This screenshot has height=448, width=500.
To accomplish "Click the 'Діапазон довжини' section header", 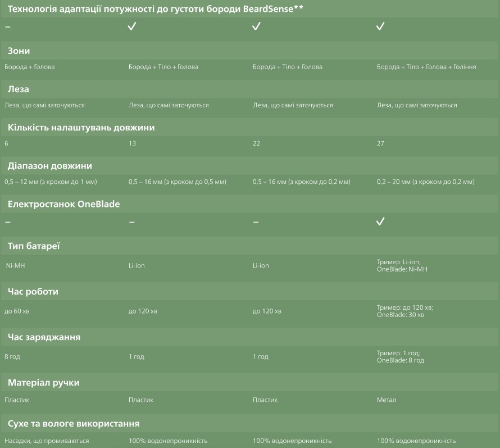I will coord(50,166).
